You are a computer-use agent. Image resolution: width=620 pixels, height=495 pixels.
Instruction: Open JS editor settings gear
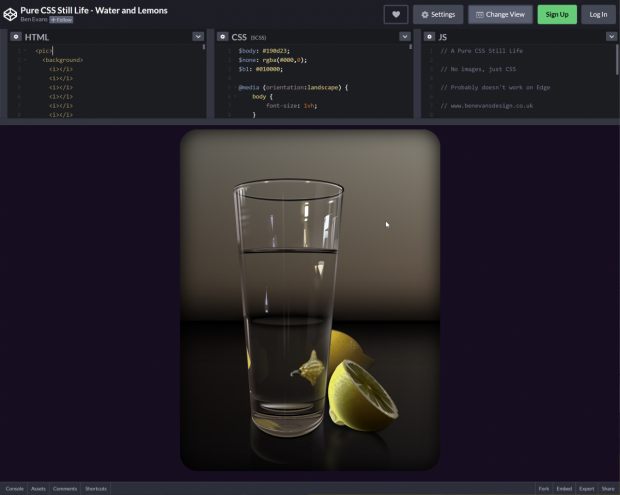coord(429,37)
